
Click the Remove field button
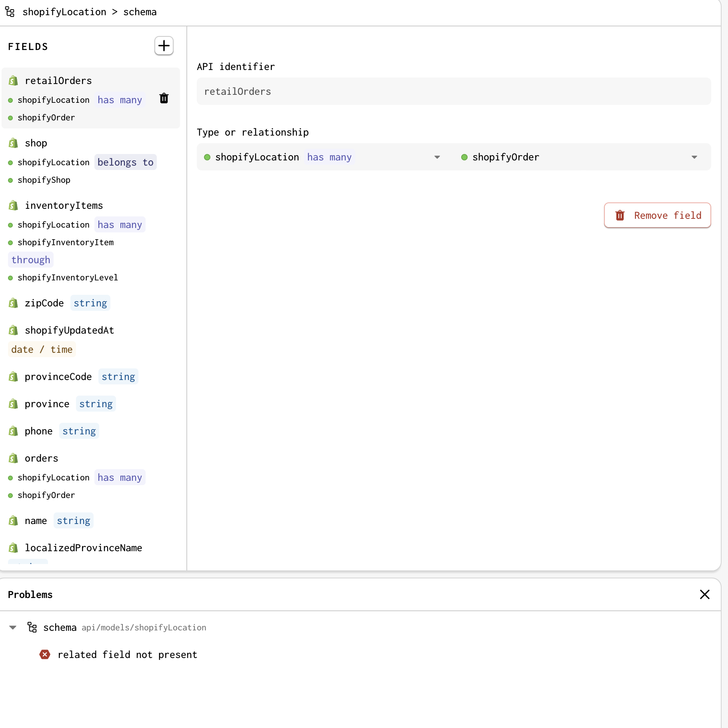(657, 215)
